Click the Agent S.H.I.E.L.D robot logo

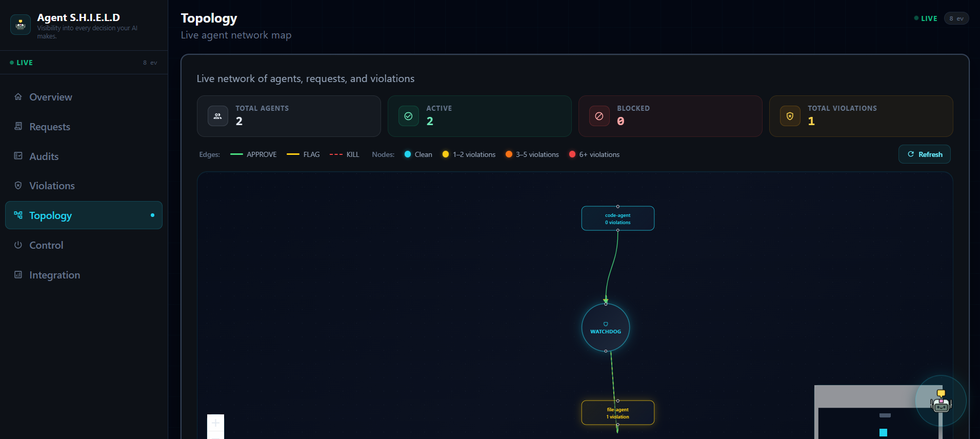tap(21, 25)
